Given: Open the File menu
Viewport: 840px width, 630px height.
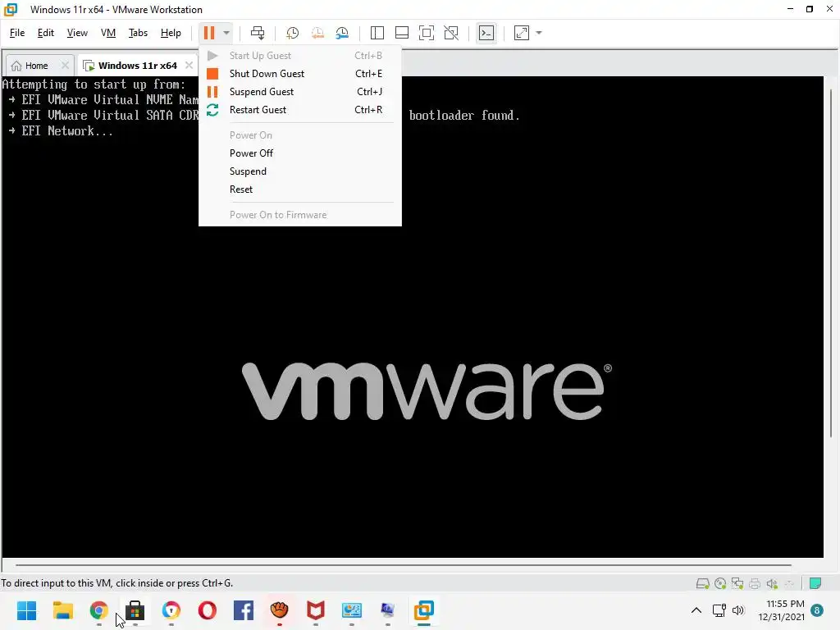Looking at the screenshot, I should (17, 33).
